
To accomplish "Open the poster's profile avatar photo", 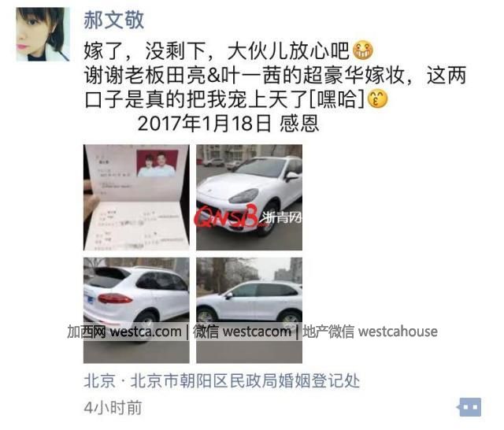I will [x=43, y=35].
